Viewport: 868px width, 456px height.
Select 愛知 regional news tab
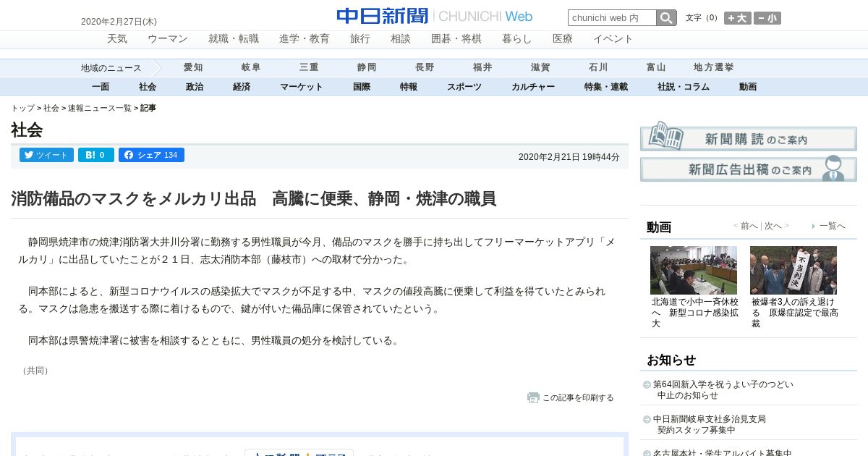coord(193,67)
